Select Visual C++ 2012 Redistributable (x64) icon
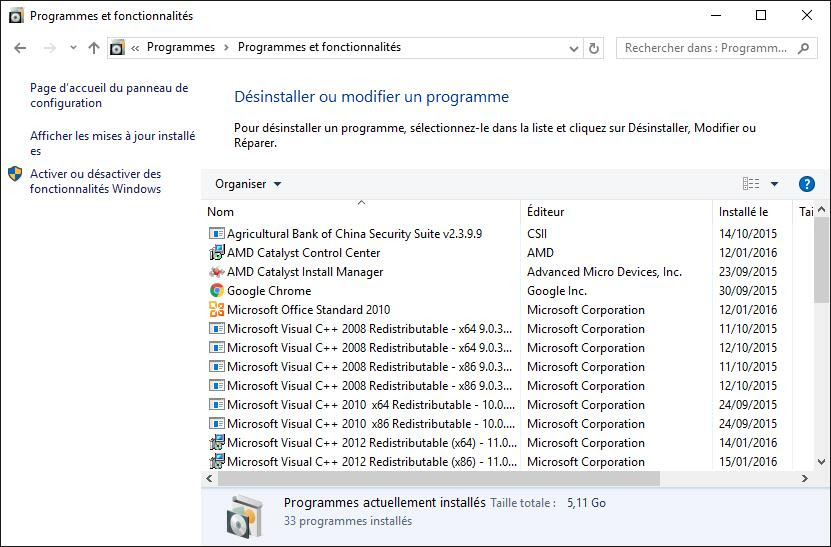 tap(216, 443)
